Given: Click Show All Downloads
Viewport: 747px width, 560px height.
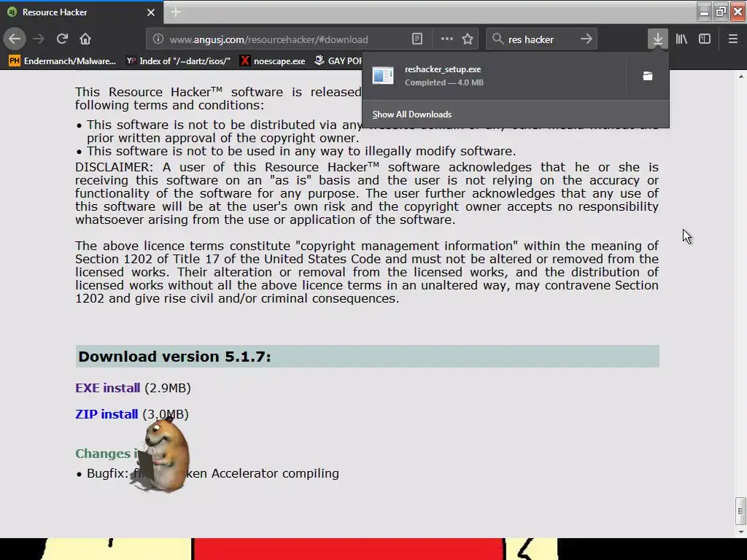Looking at the screenshot, I should (x=412, y=114).
